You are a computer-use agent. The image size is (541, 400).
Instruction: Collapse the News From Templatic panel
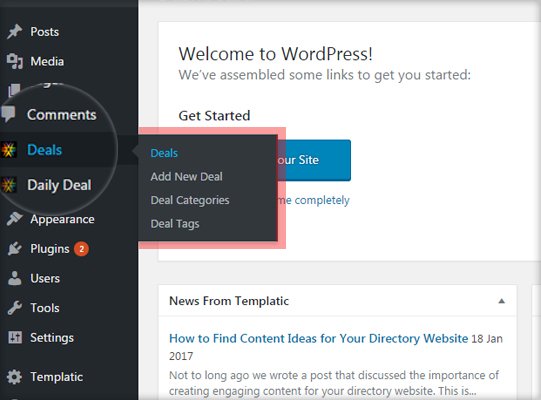pyautogui.click(x=501, y=301)
